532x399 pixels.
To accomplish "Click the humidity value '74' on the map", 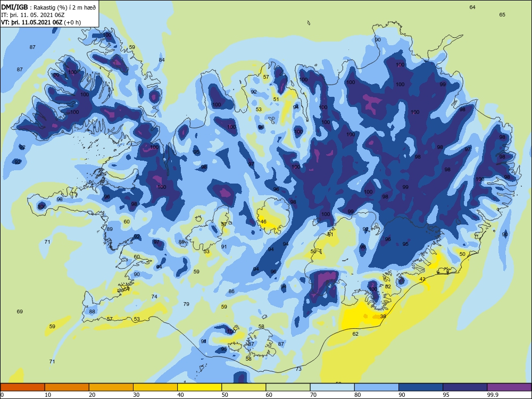I will click(x=154, y=296).
